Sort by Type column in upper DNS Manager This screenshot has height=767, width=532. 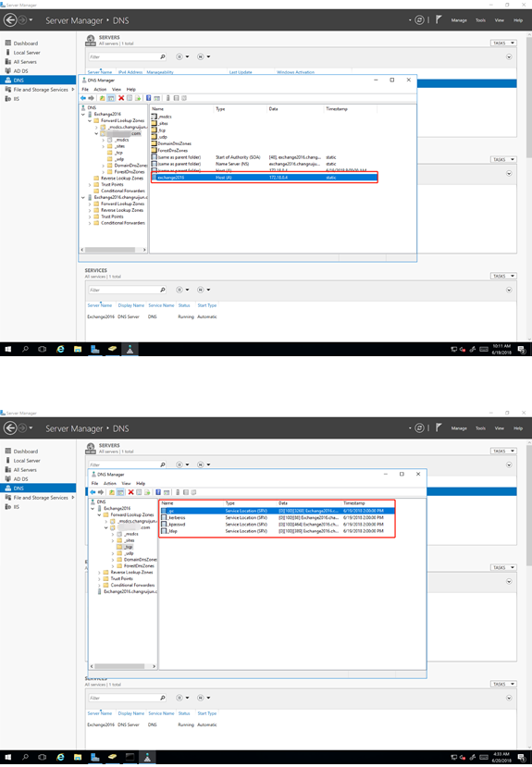pos(220,109)
